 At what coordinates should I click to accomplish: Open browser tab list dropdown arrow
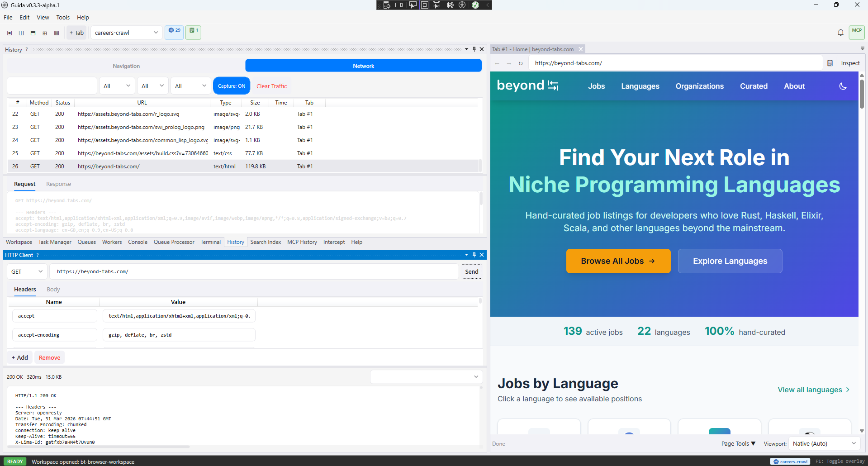coord(862,48)
